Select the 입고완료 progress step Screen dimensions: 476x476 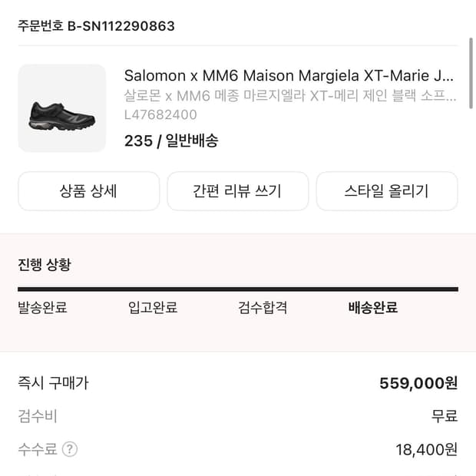153,308
